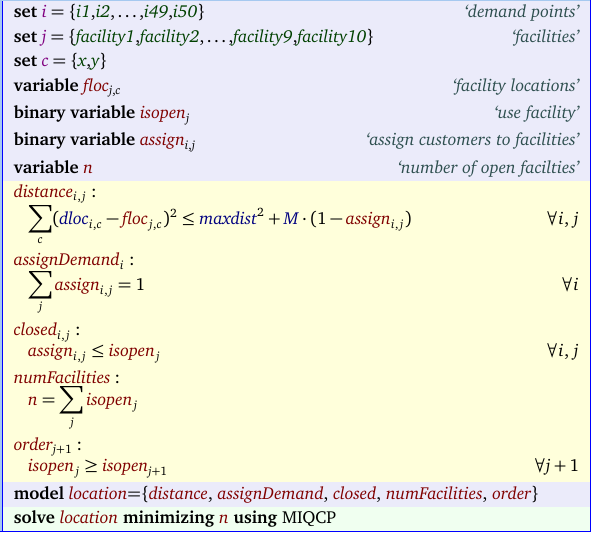Click the assign ≤ isopen inequality
The width and height of the screenshot is (592, 534).
coord(94,352)
